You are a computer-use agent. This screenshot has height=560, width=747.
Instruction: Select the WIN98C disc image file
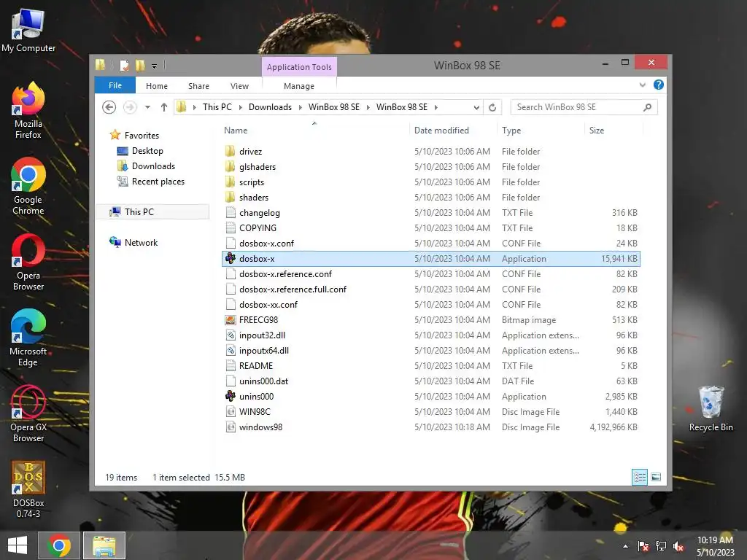pos(431,412)
